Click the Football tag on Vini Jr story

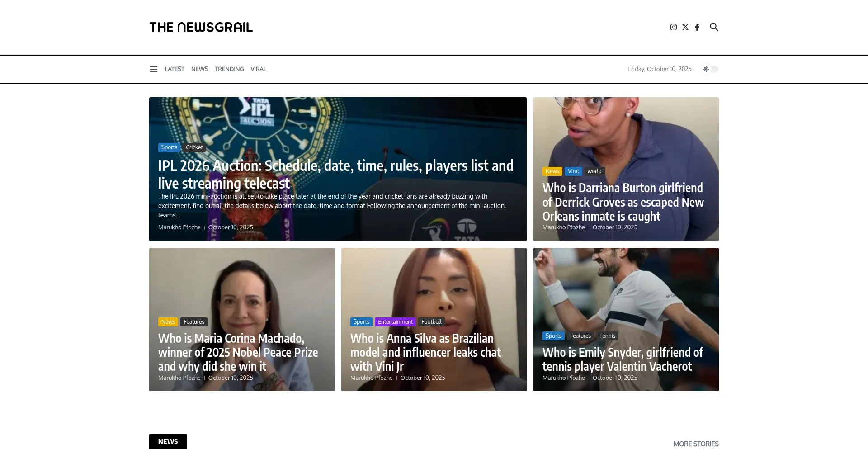pyautogui.click(x=431, y=322)
